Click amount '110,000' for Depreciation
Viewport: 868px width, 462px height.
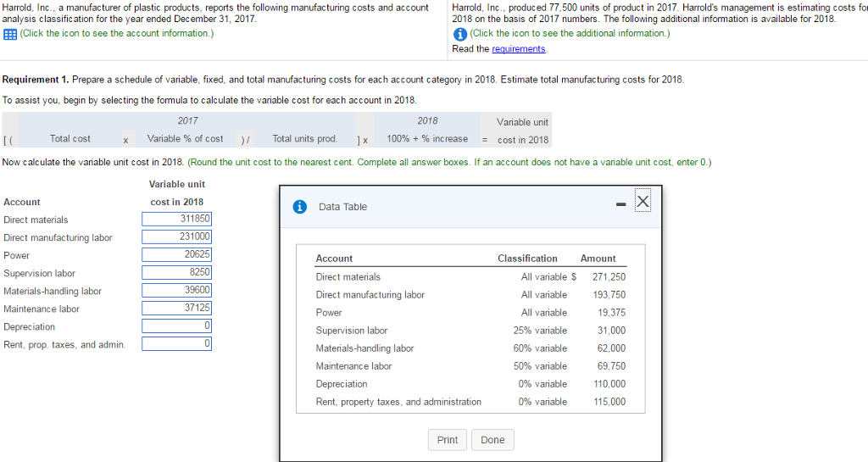(609, 383)
